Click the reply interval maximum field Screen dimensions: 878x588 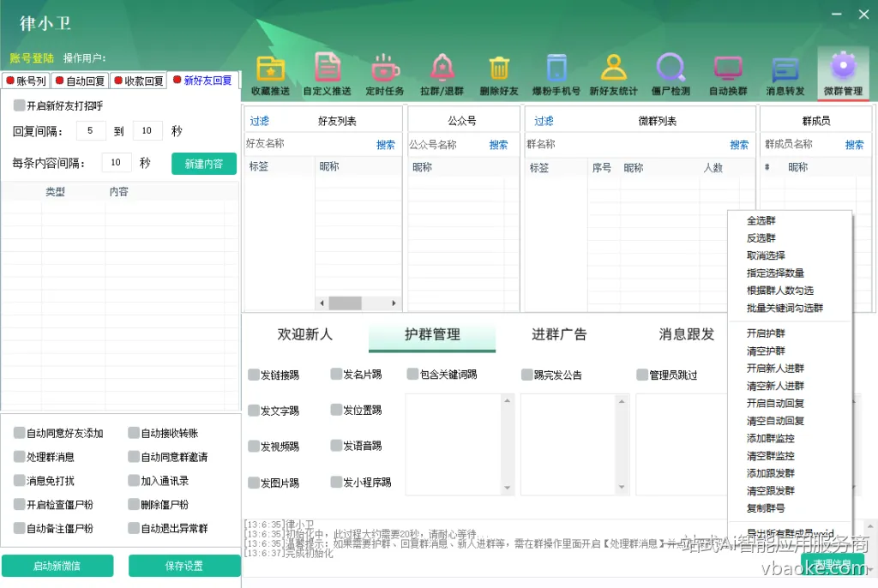pyautogui.click(x=147, y=130)
